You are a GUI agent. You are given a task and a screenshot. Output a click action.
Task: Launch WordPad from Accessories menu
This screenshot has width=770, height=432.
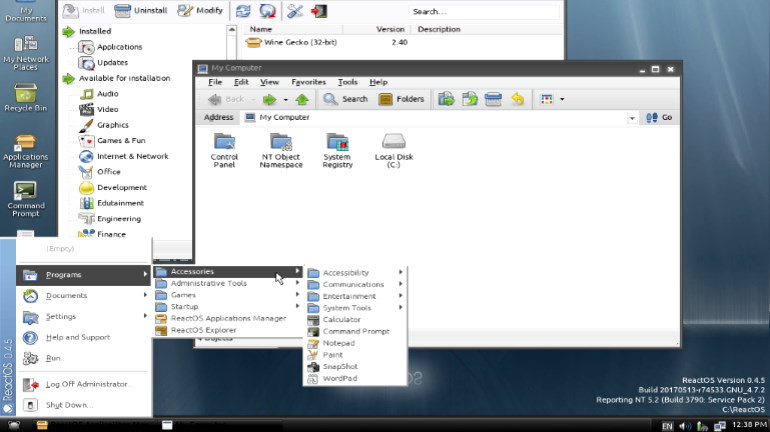click(x=356, y=378)
